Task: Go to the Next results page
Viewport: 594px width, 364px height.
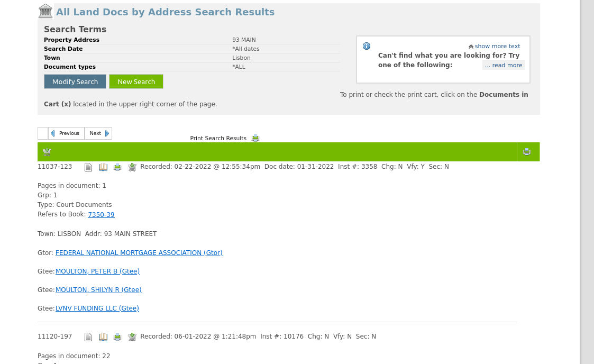Action: click(98, 133)
